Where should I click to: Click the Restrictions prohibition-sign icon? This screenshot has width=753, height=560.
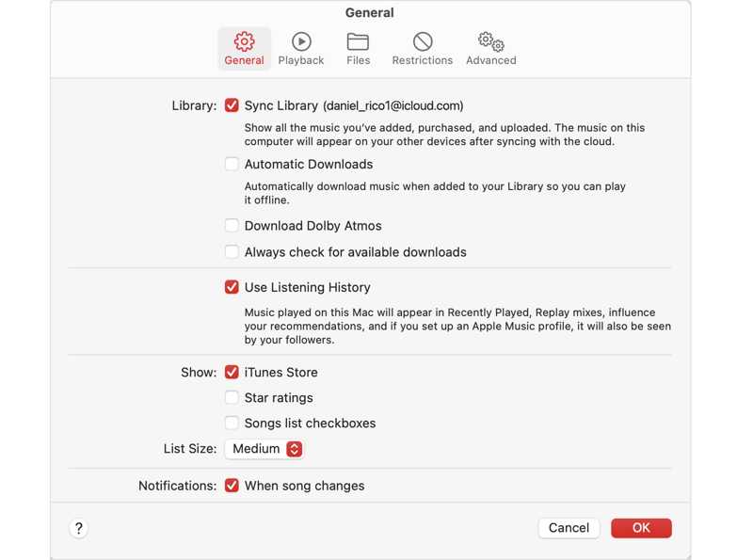click(x=422, y=42)
